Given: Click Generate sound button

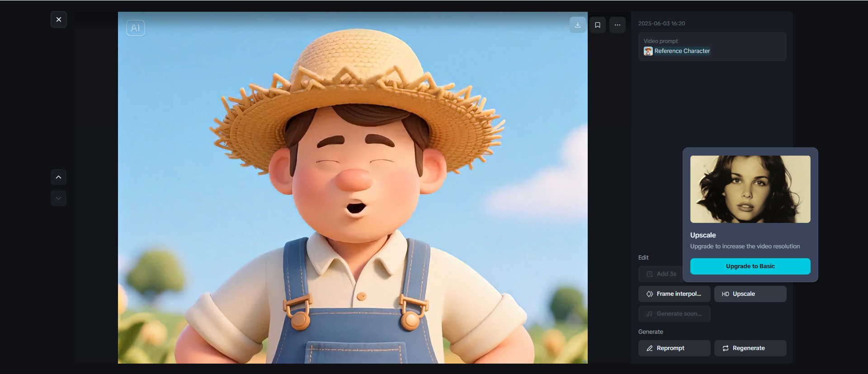Looking at the screenshot, I should coord(675,314).
